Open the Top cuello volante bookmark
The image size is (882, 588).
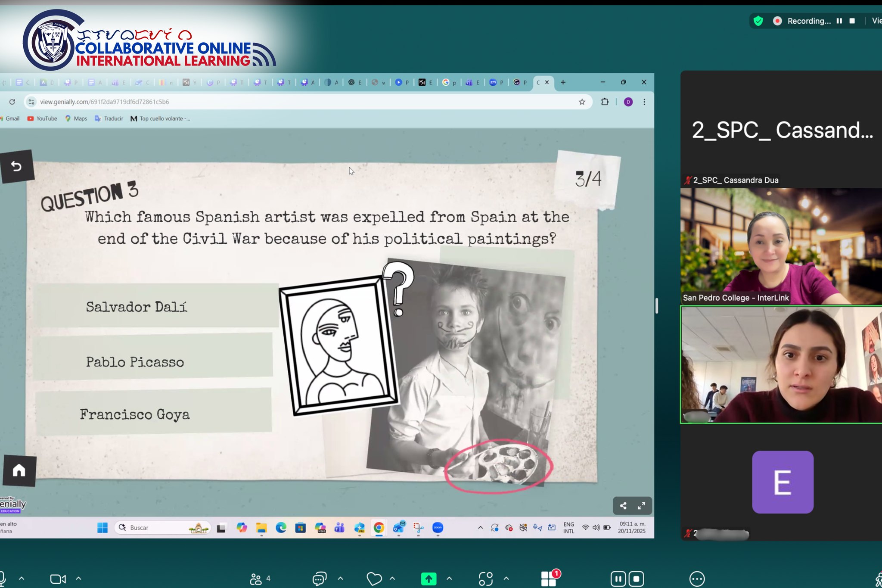click(160, 118)
